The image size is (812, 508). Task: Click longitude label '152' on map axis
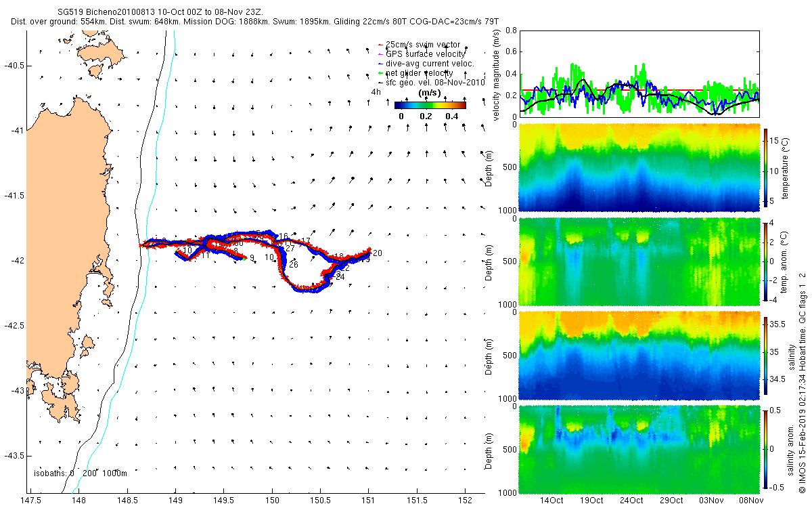pyautogui.click(x=466, y=500)
